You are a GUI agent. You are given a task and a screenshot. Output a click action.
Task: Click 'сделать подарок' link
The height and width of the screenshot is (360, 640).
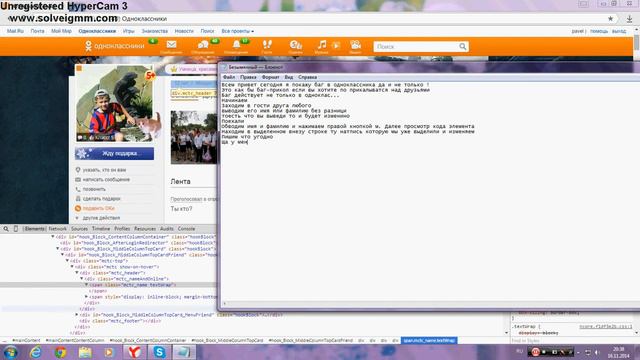click(x=101, y=199)
